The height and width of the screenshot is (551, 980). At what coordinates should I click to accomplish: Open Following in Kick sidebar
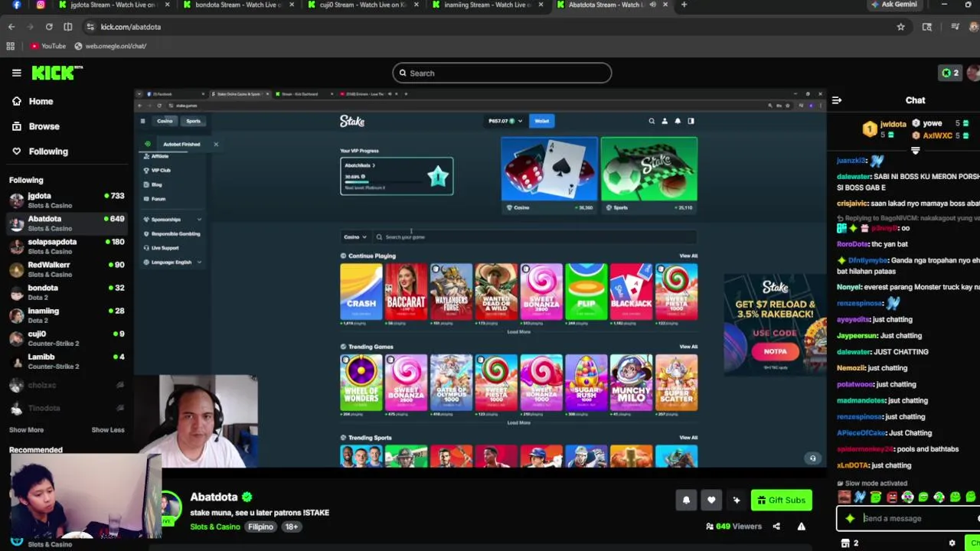click(x=40, y=152)
